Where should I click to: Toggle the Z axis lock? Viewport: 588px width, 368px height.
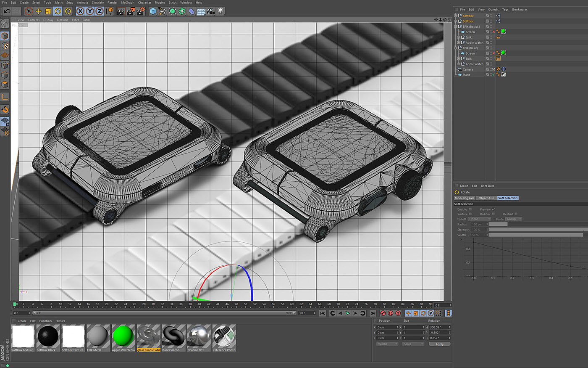click(x=100, y=11)
